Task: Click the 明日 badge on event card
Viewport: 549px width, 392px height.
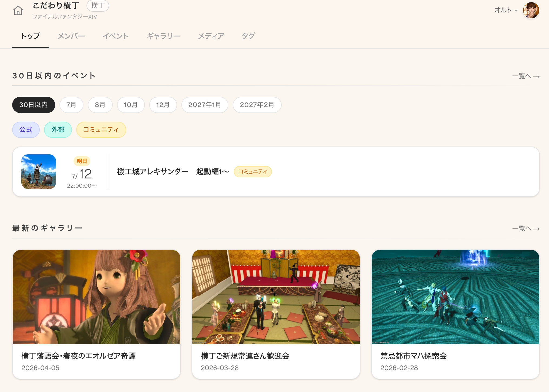Action: click(x=82, y=161)
